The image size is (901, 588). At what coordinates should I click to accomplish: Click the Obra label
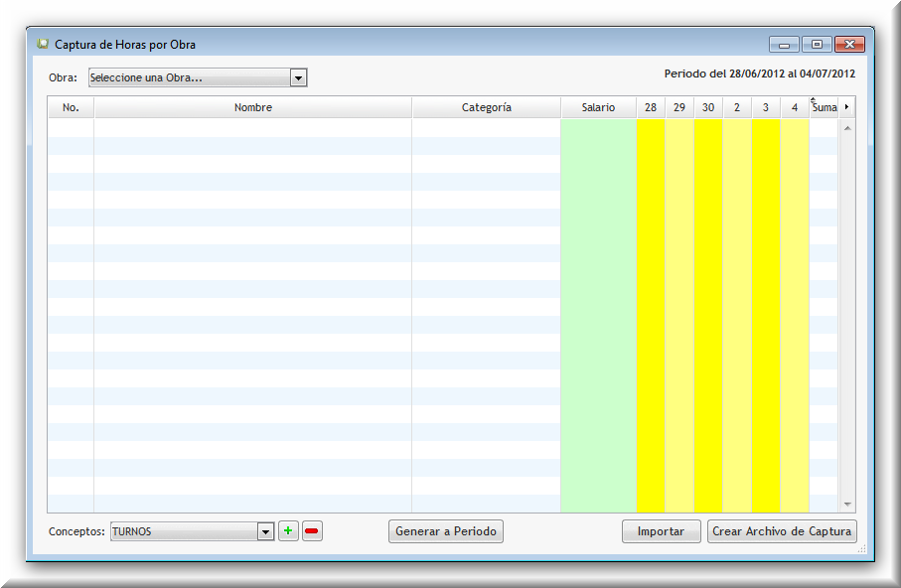tap(63, 77)
